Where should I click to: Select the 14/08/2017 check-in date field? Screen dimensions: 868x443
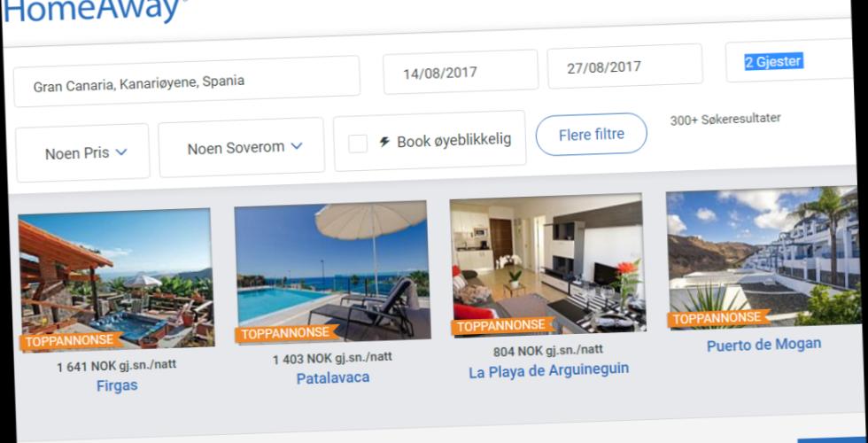click(461, 72)
